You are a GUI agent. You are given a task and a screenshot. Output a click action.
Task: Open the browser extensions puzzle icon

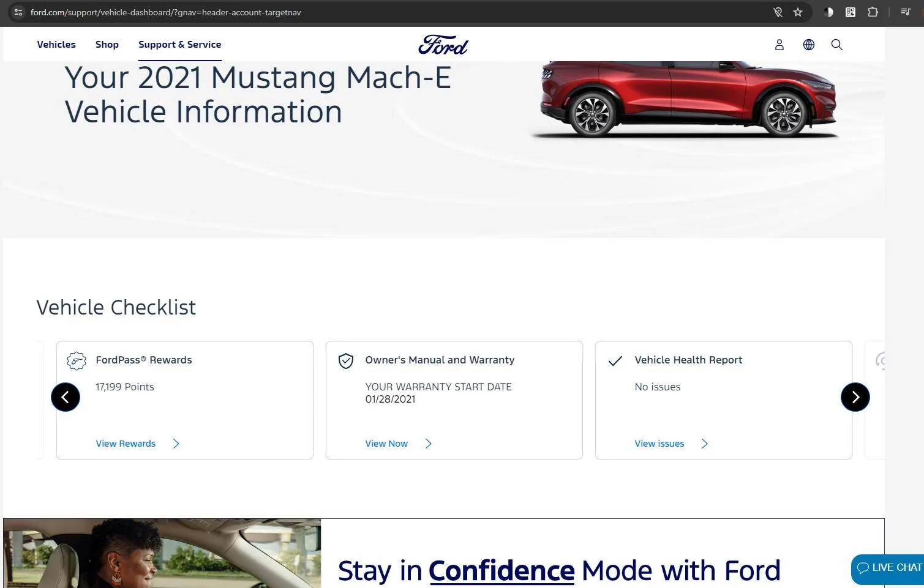point(873,12)
